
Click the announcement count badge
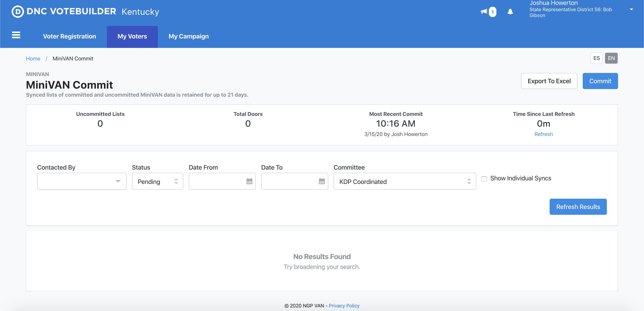click(x=492, y=12)
